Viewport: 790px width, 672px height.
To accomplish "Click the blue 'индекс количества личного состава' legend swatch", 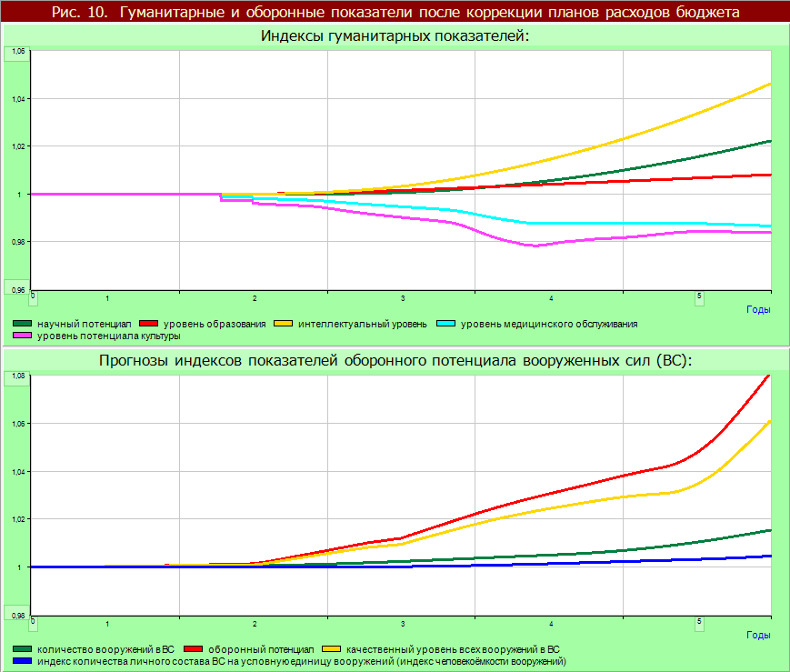I will [x=22, y=661].
